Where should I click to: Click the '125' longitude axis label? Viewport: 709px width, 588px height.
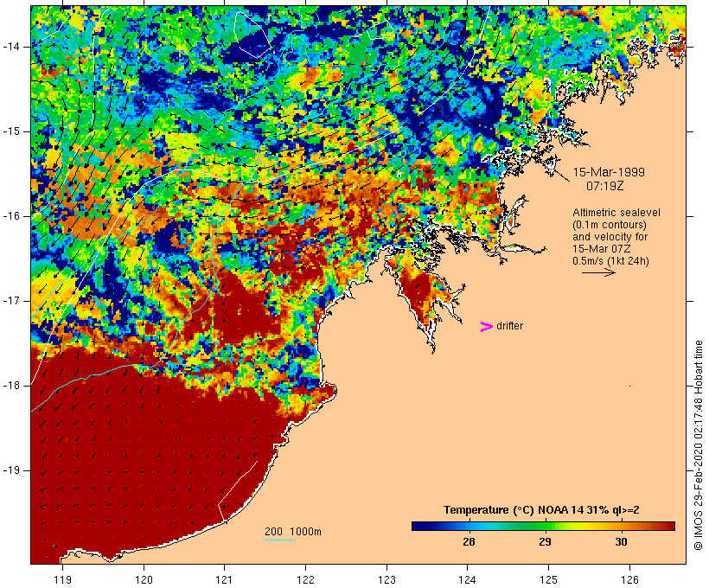point(548,579)
